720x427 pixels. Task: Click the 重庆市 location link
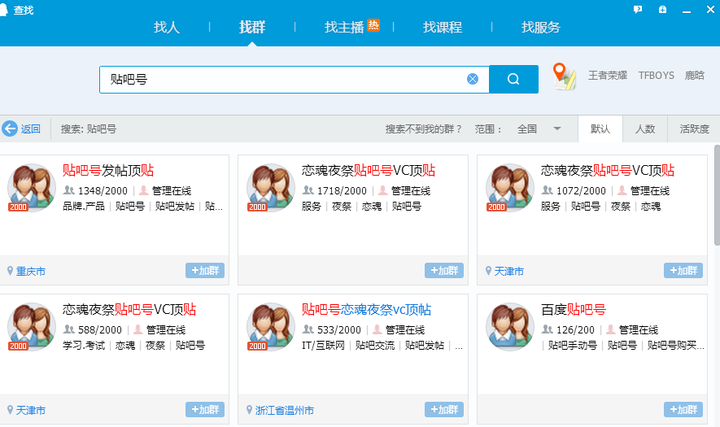click(x=30, y=271)
